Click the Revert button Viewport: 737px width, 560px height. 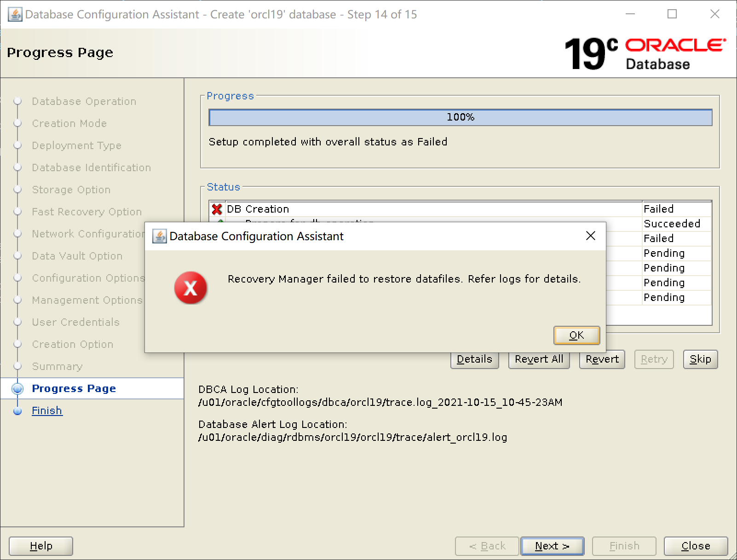click(x=602, y=359)
